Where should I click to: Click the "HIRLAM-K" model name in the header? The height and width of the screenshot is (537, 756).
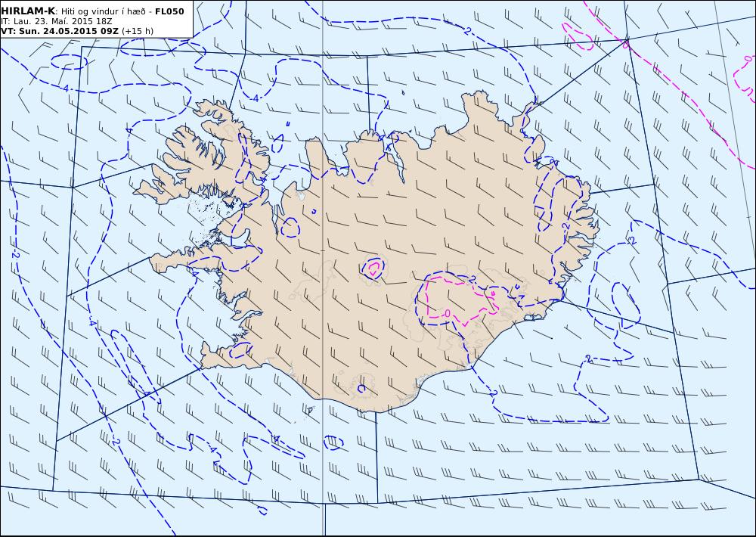click(x=29, y=11)
